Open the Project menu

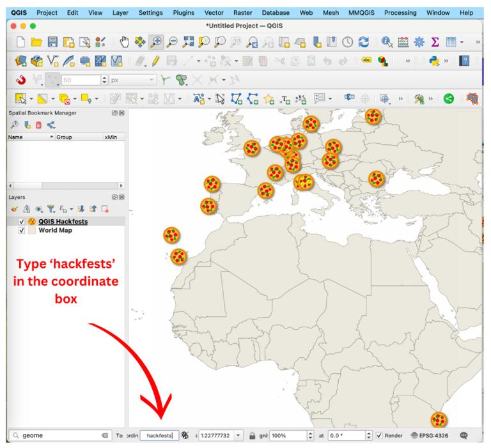(47, 13)
